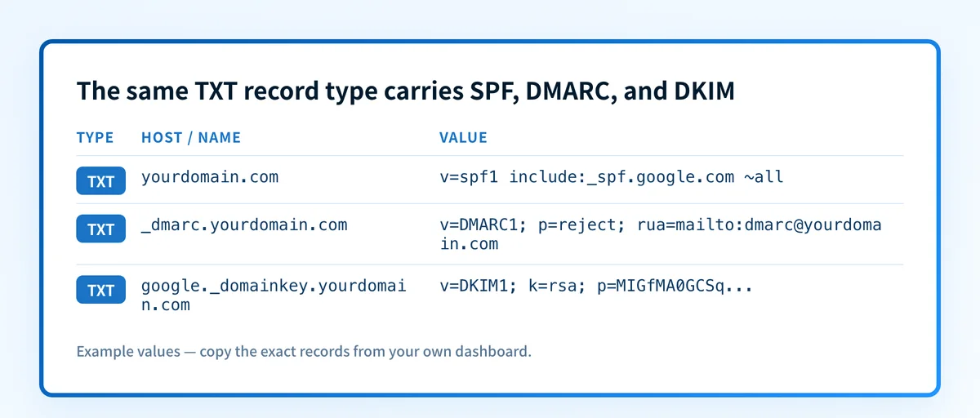Click the TXT badge for yourdomain.com
The height and width of the screenshot is (418, 980).
click(100, 181)
